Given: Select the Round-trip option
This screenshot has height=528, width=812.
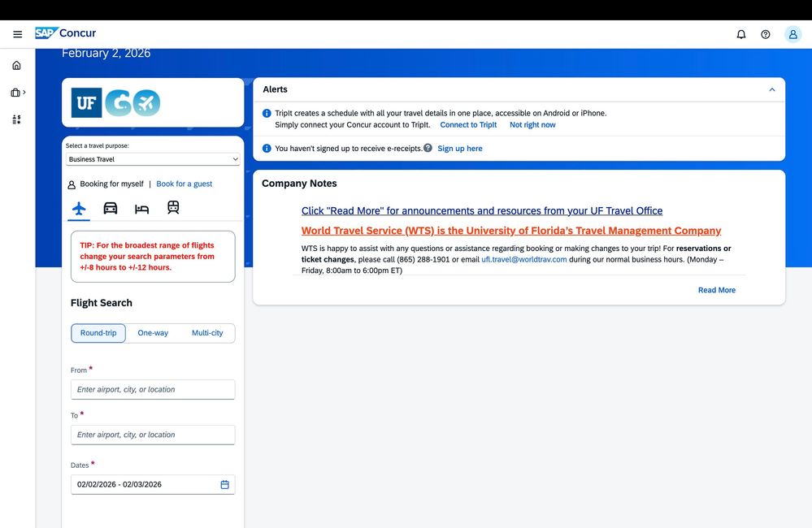Looking at the screenshot, I should [x=98, y=333].
